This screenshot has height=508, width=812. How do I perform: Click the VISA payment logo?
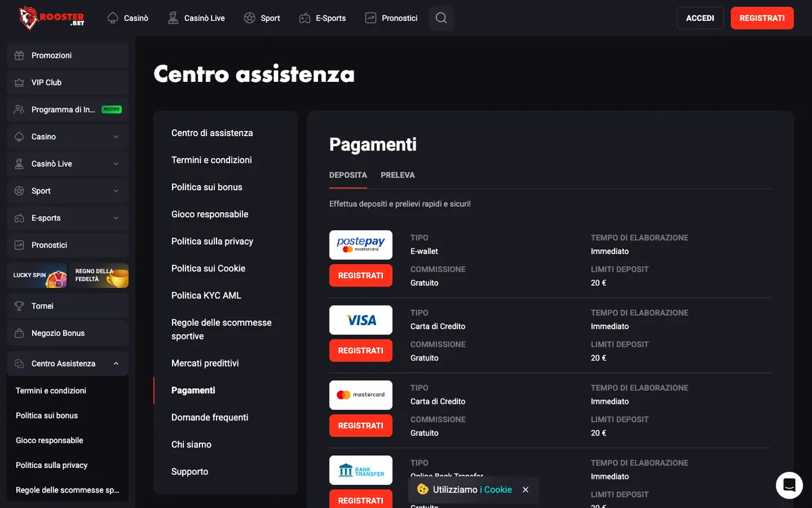(x=361, y=320)
